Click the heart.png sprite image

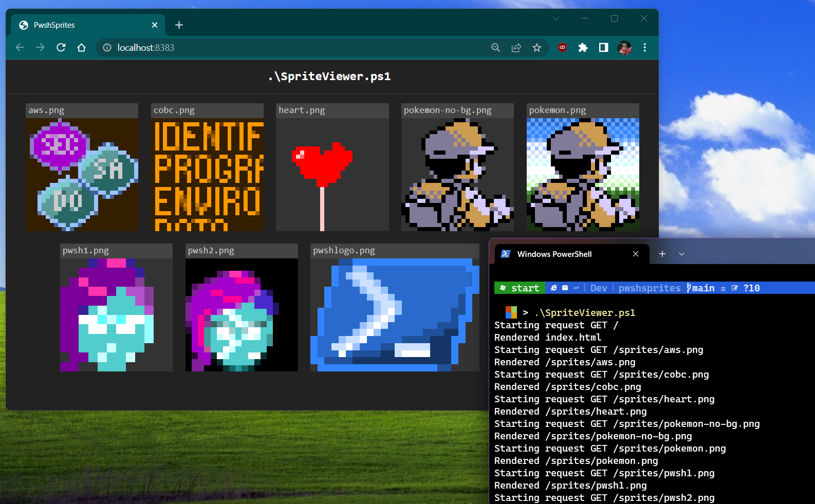[x=332, y=174]
